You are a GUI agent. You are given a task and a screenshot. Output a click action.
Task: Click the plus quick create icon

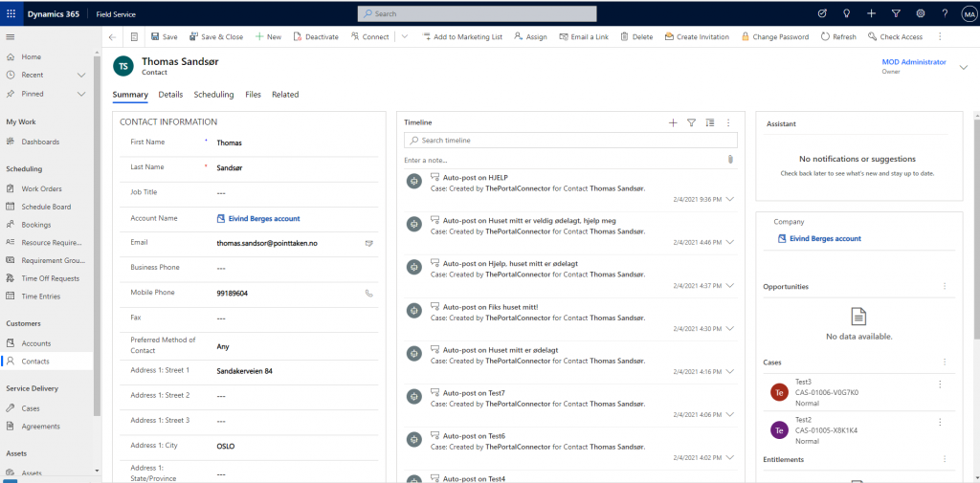pos(871,13)
